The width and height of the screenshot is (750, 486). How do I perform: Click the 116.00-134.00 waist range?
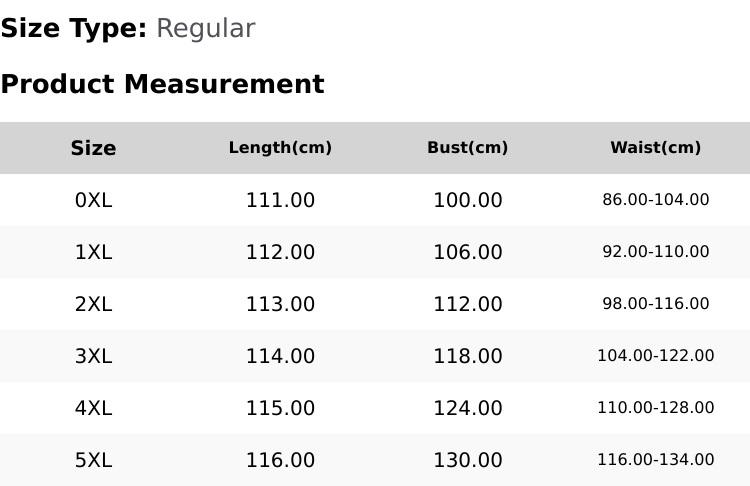656,460
